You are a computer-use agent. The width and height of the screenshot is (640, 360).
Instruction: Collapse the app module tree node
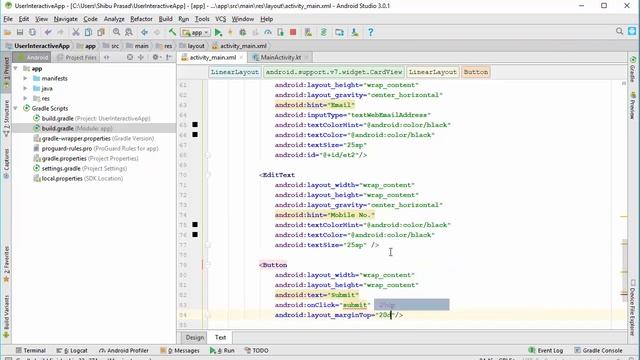click(x=16, y=68)
